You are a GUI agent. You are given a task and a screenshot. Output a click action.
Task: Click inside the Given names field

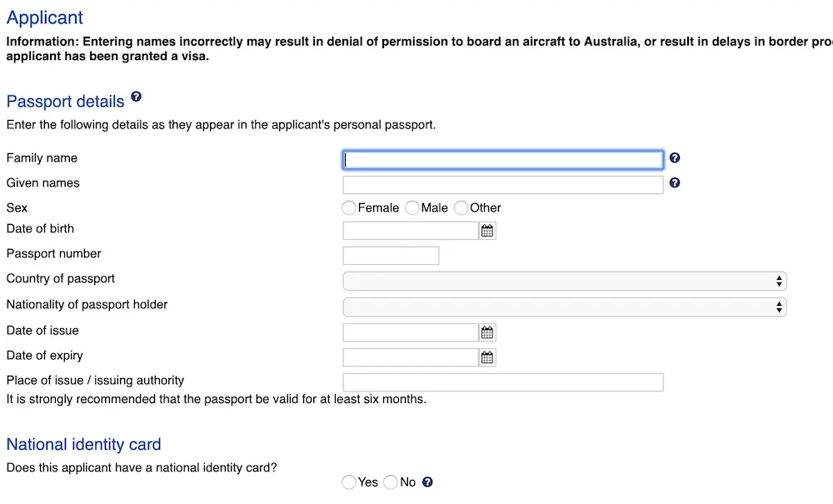coord(500,183)
